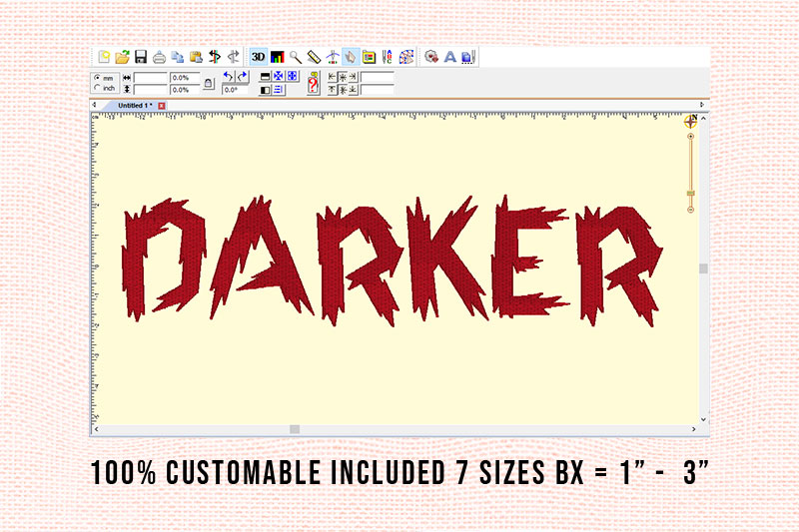Click the vertical scroll down arrow
Viewport: 799px width, 532px height.
tap(703, 419)
